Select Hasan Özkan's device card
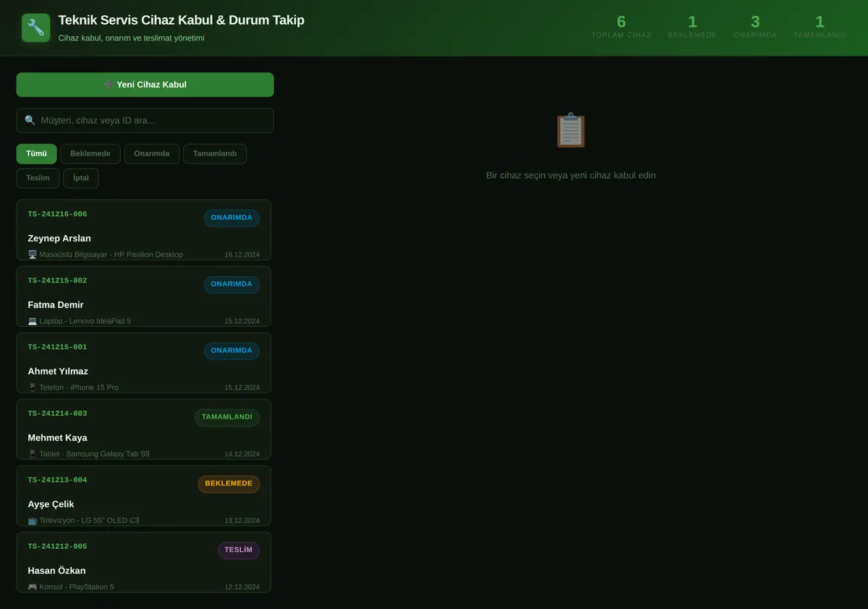This screenshot has height=609, width=868. 144,563
